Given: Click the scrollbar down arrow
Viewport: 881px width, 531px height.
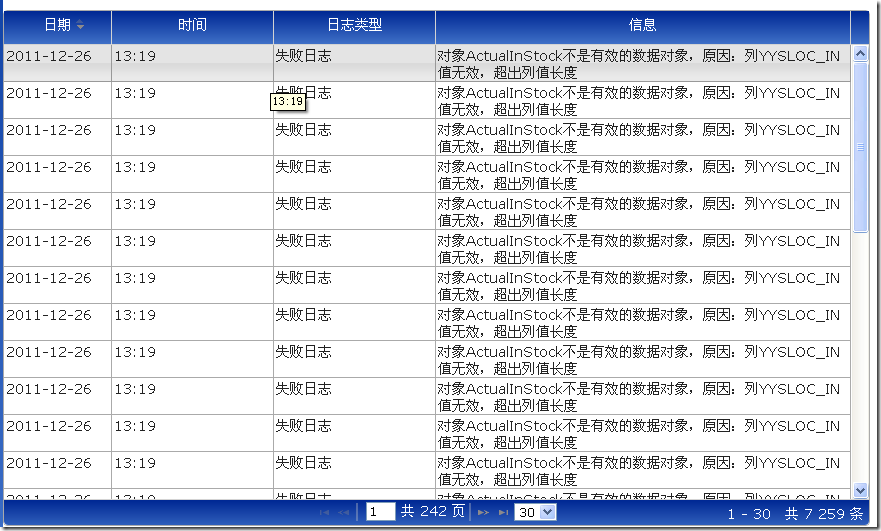Looking at the screenshot, I should [x=860, y=490].
